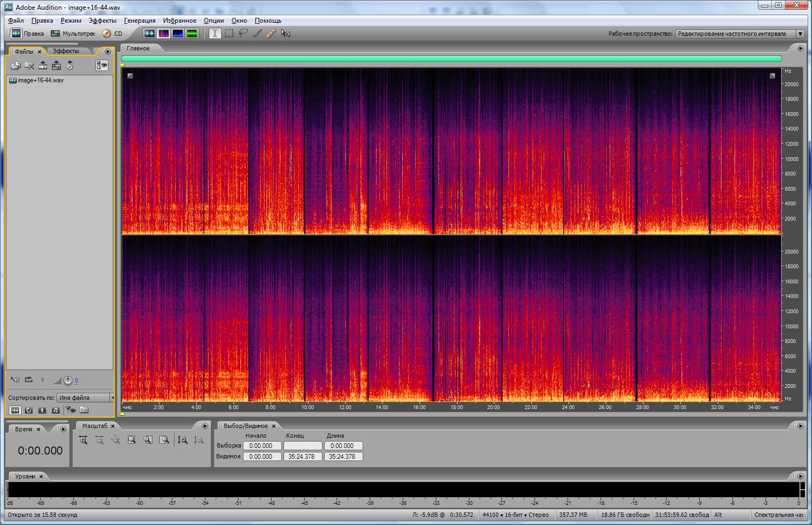
Task: Select the Marquee selection tool
Action: 229,33
